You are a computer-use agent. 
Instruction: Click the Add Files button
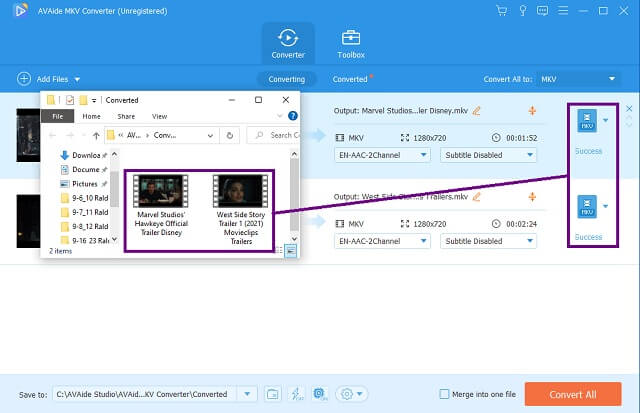pyautogui.click(x=49, y=79)
